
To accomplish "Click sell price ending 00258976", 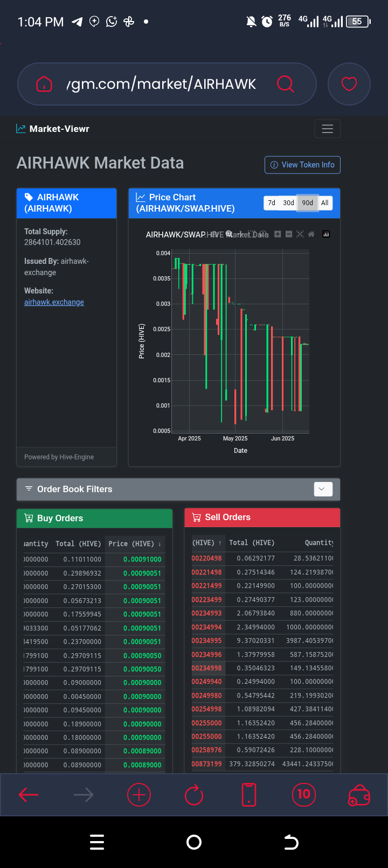I will coord(207,750).
